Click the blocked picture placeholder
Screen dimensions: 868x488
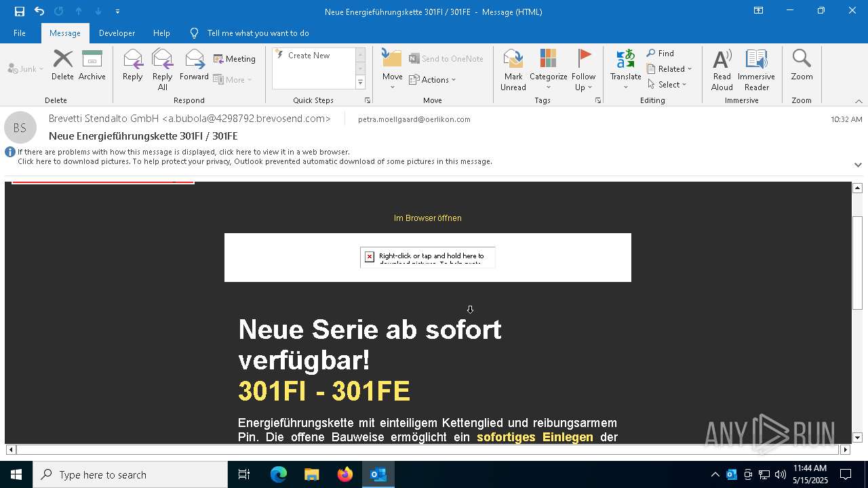coord(428,258)
